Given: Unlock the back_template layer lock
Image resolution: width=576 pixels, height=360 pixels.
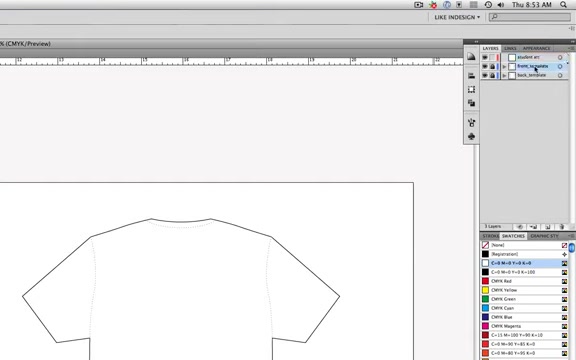Looking at the screenshot, I should click(x=492, y=75).
